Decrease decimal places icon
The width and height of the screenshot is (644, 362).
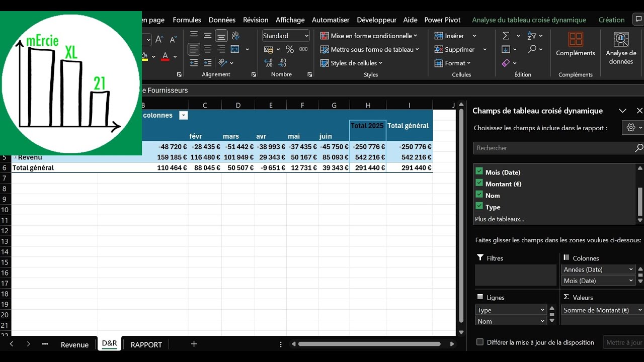[x=283, y=63]
